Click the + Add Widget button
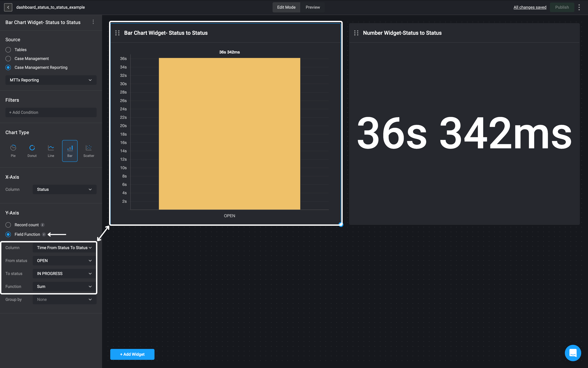This screenshot has height=368, width=588. (x=132, y=354)
